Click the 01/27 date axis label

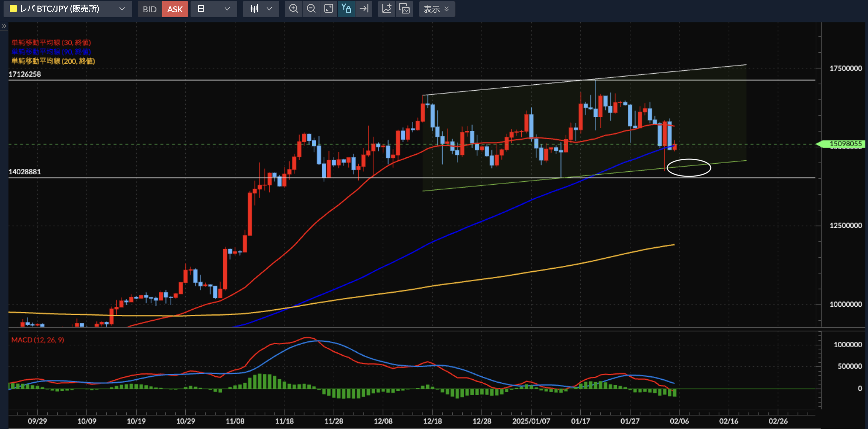(x=630, y=421)
